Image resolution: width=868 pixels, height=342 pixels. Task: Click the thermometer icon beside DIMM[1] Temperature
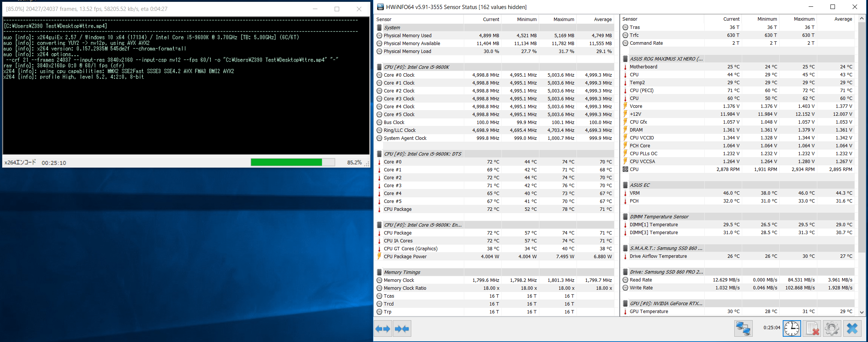click(625, 225)
